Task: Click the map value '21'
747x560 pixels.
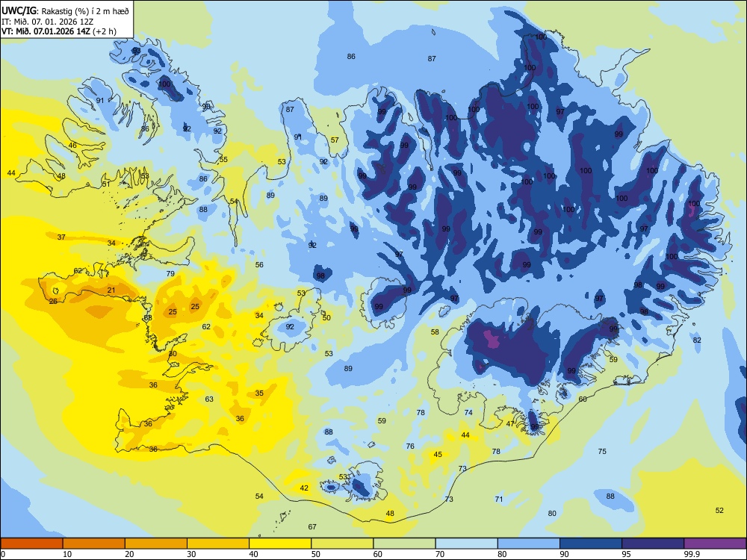Action: (x=111, y=290)
